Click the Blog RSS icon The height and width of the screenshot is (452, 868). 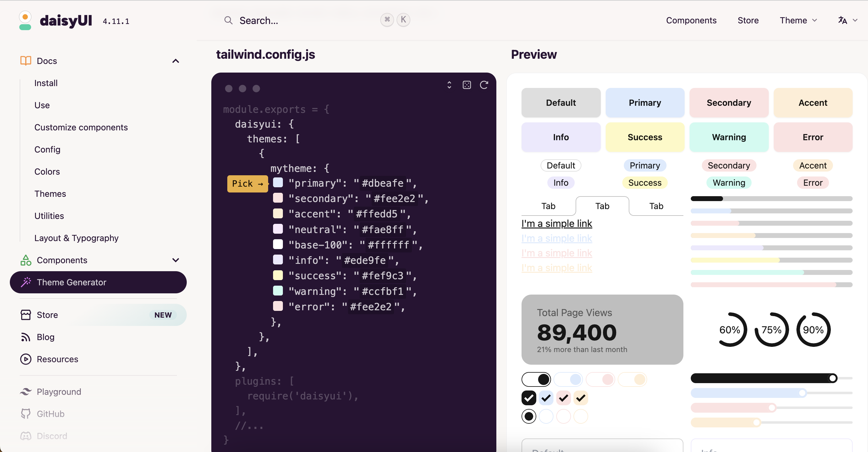tap(26, 337)
